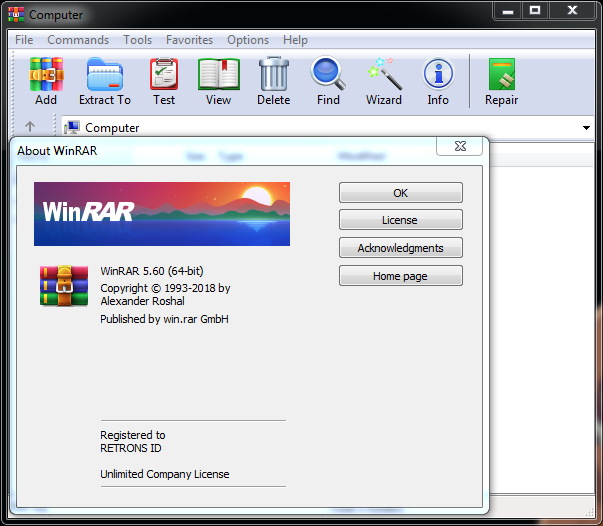
Task: Click the "Registered to" label
Action: click(x=133, y=435)
